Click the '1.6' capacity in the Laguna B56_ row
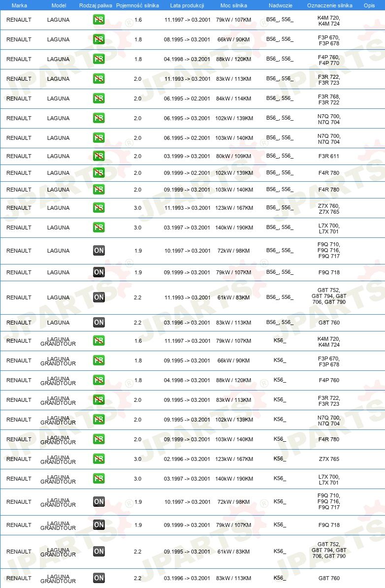 138,20
